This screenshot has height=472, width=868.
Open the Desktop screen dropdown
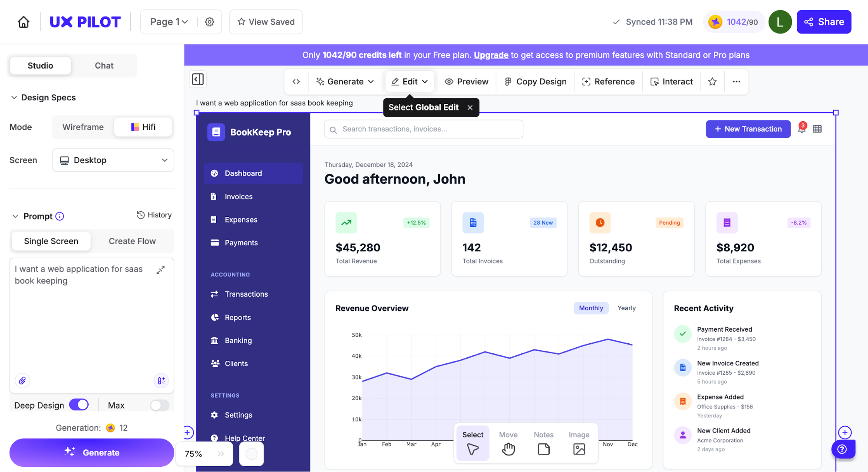[113, 160]
